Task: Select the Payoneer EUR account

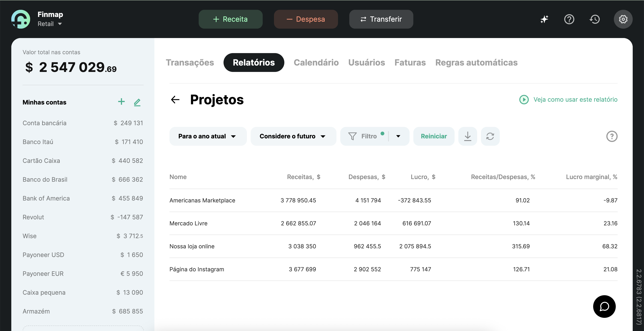Action: [83, 274]
